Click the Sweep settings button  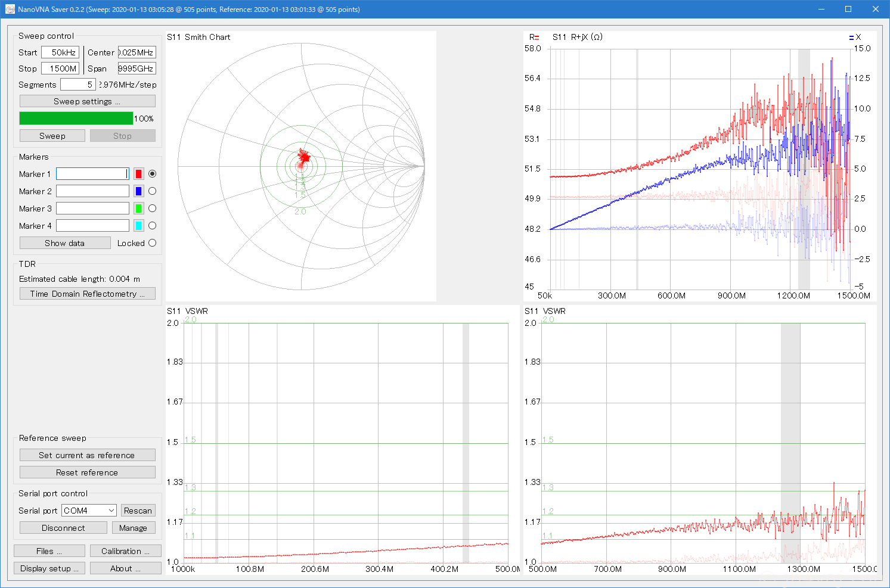[x=88, y=101]
